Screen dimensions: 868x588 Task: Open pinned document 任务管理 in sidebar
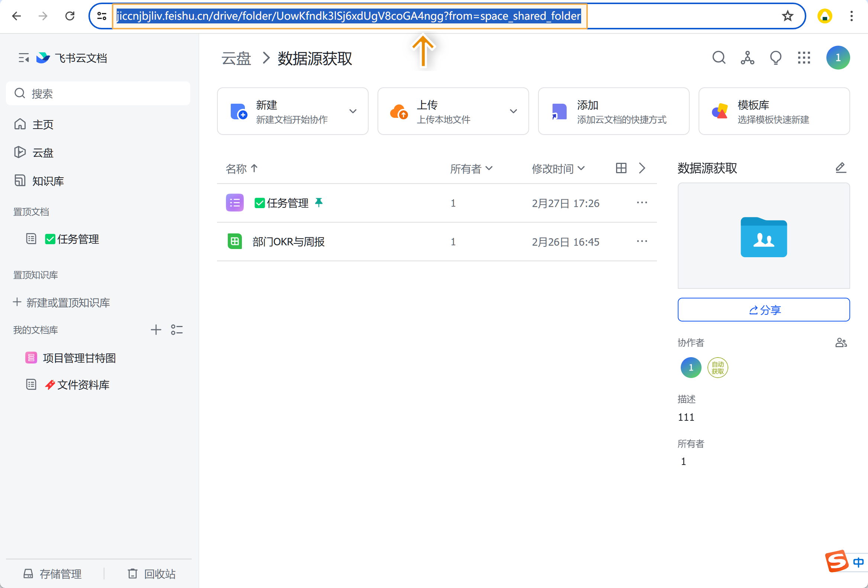pyautogui.click(x=98, y=239)
